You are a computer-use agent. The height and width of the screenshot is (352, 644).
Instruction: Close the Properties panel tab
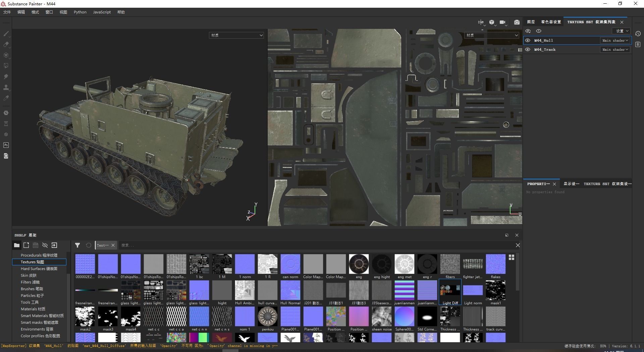554,184
